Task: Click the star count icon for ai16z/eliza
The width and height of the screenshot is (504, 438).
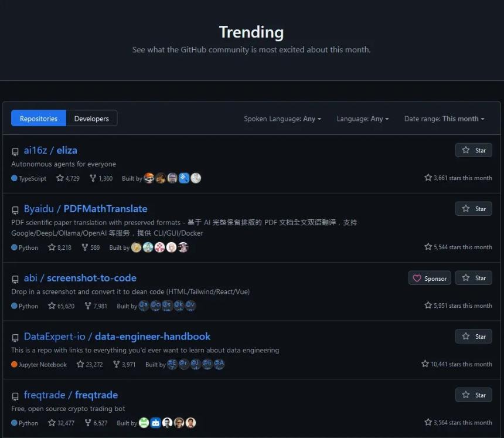Action: (x=60, y=178)
